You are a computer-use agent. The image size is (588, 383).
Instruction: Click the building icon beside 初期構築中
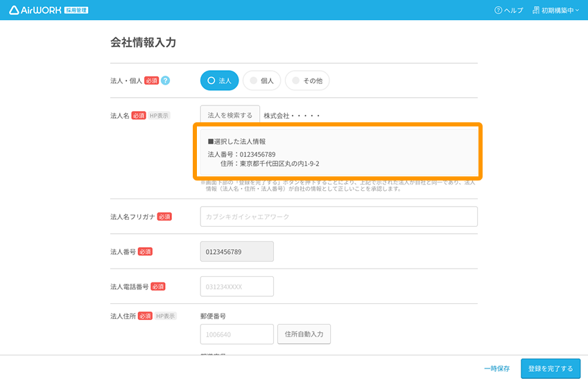click(x=536, y=10)
